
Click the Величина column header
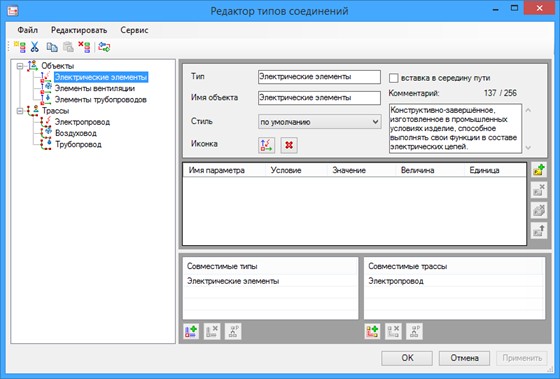(430, 170)
